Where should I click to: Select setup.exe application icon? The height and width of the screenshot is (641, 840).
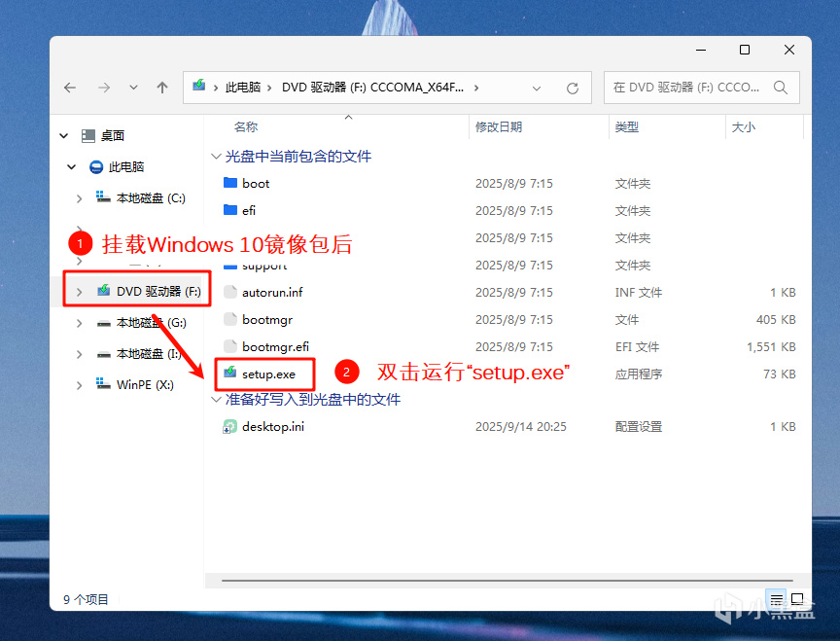click(230, 373)
